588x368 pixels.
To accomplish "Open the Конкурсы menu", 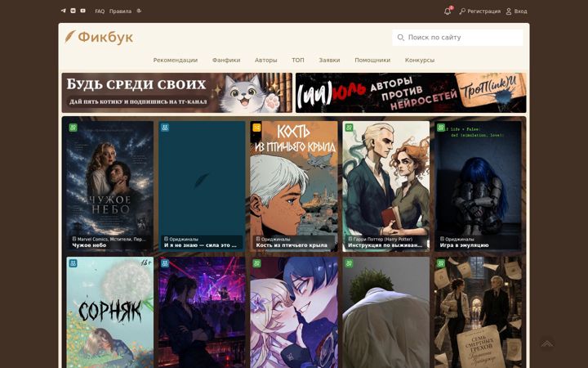I will coord(420,60).
